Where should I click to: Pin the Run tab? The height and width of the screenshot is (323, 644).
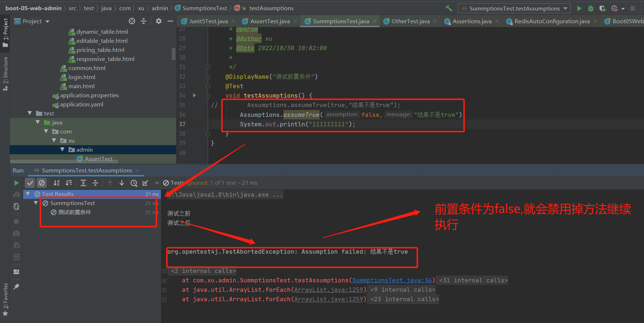[16, 287]
